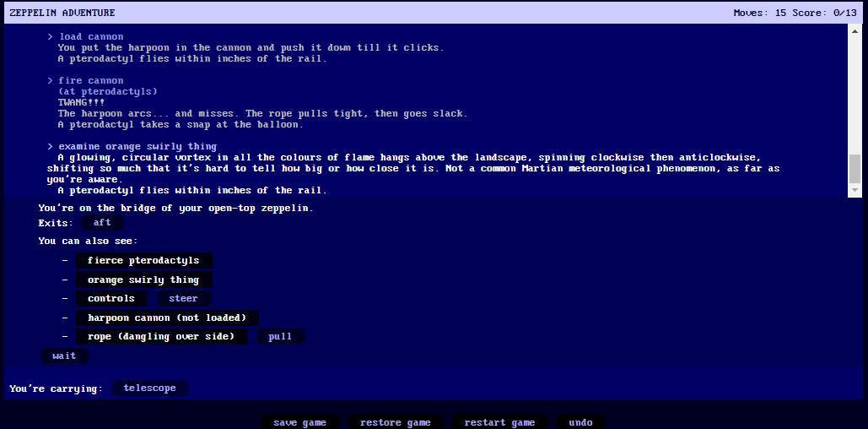The image size is (868, 429).
Task: Click 'A pterodactyl takes a snap' line
Action: [x=181, y=125]
